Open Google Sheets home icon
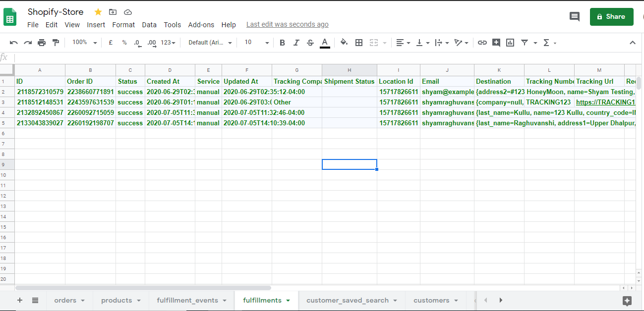This screenshot has height=311, width=644. point(10,17)
